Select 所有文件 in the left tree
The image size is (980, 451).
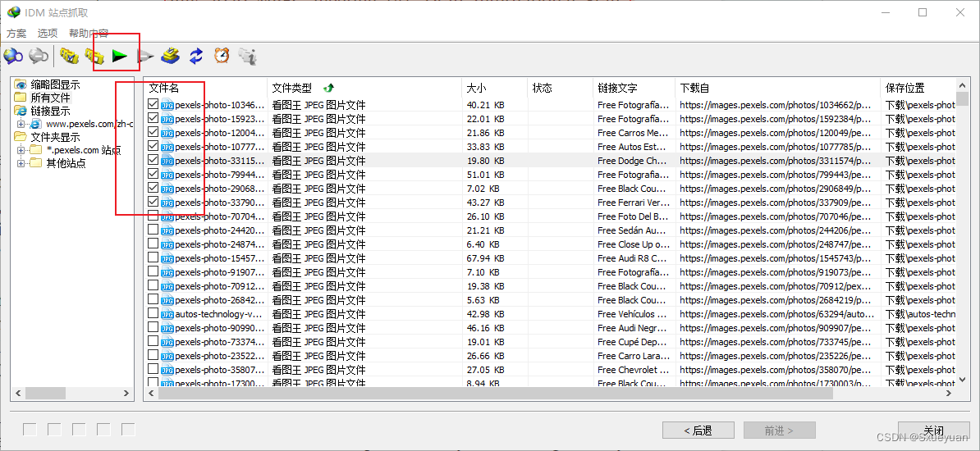[51, 98]
